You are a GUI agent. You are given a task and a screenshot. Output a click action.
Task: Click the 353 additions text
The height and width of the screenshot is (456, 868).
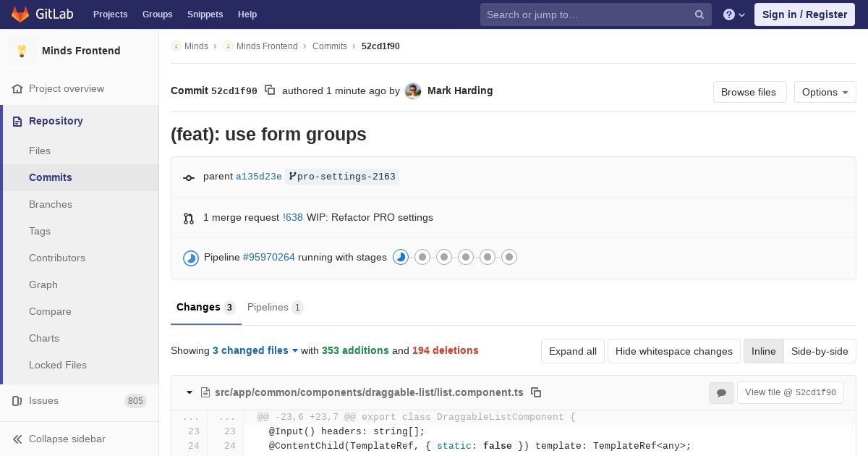(x=355, y=350)
